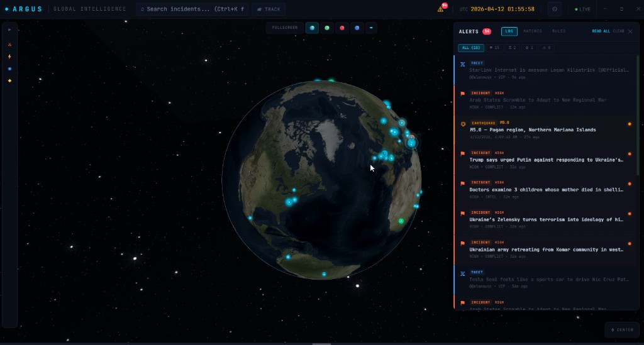
Task: Open settings via the gear icon
Action: [x=555, y=9]
